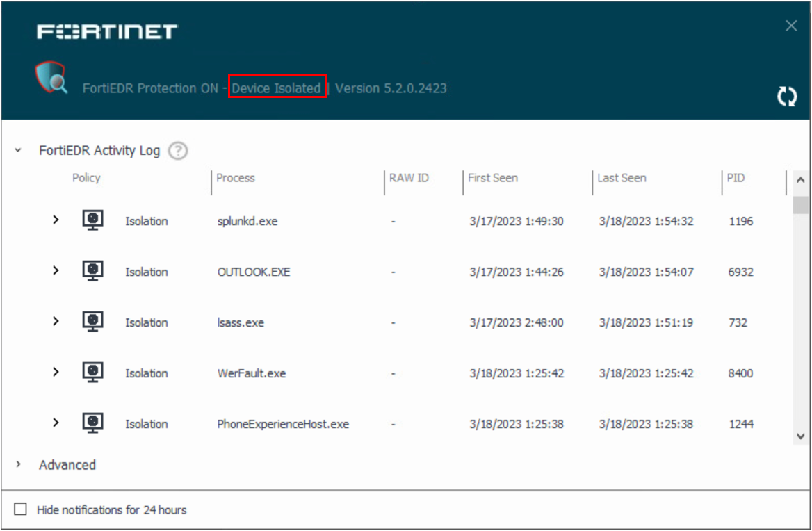Sort by the First Seen column header
The width and height of the screenshot is (812, 531).
492,178
